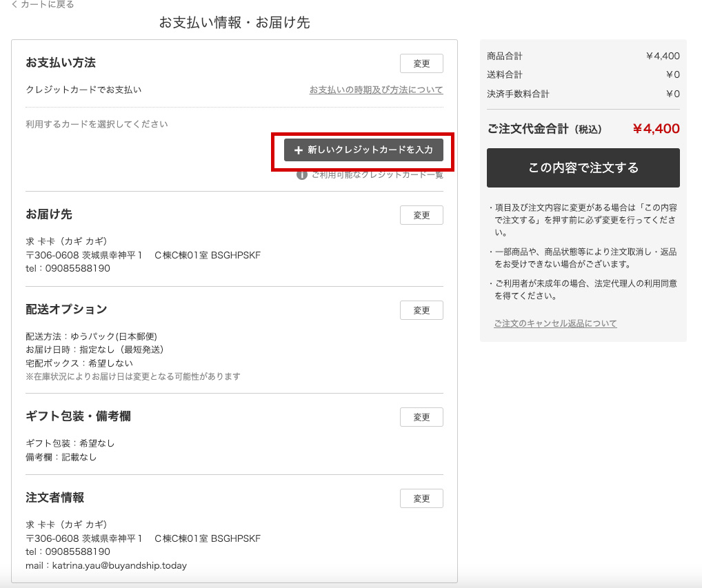Place order with この内容で注文する button

(583, 168)
